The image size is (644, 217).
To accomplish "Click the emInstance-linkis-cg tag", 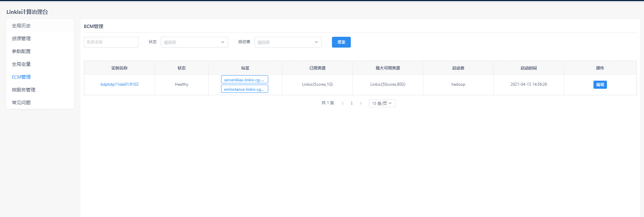I will [244, 89].
